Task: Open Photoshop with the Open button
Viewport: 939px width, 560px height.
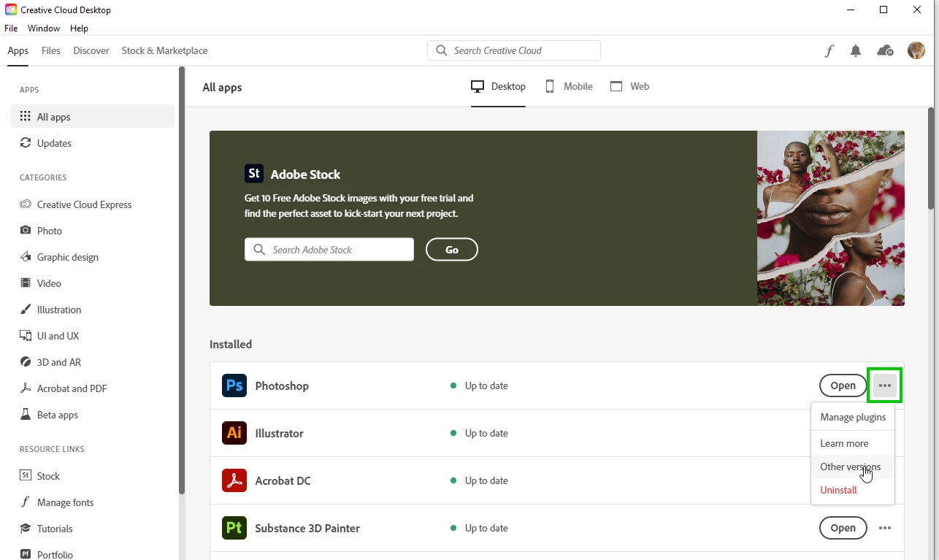Action: tap(843, 386)
